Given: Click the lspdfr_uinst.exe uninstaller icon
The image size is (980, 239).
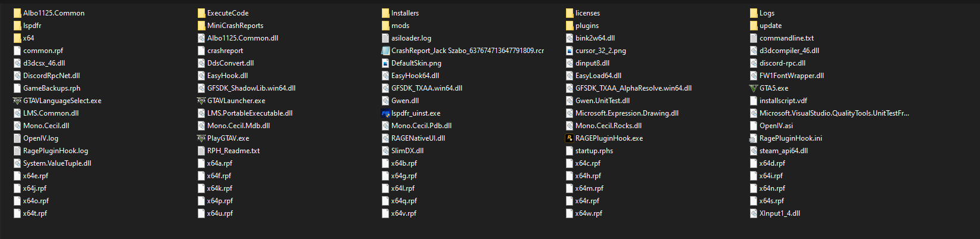Looking at the screenshot, I should point(385,113).
